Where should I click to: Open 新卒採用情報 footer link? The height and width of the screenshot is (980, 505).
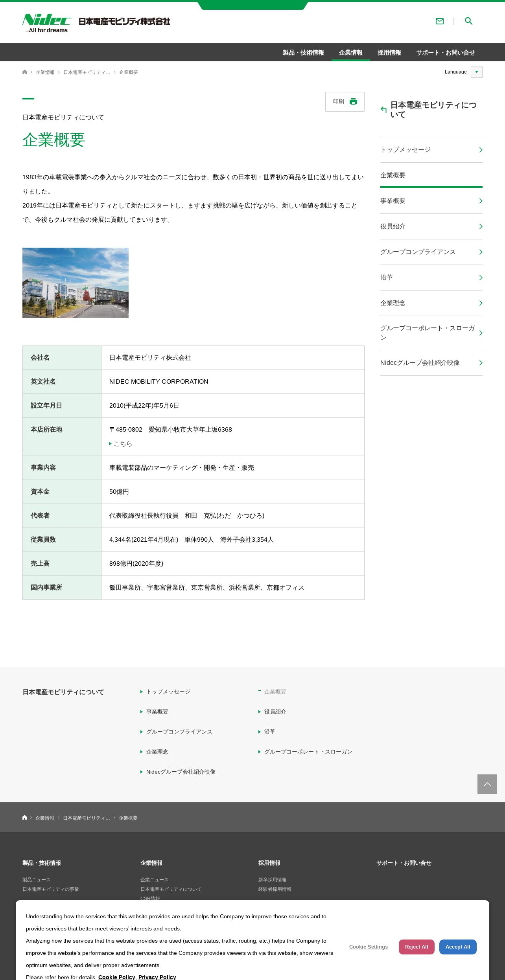click(x=273, y=880)
